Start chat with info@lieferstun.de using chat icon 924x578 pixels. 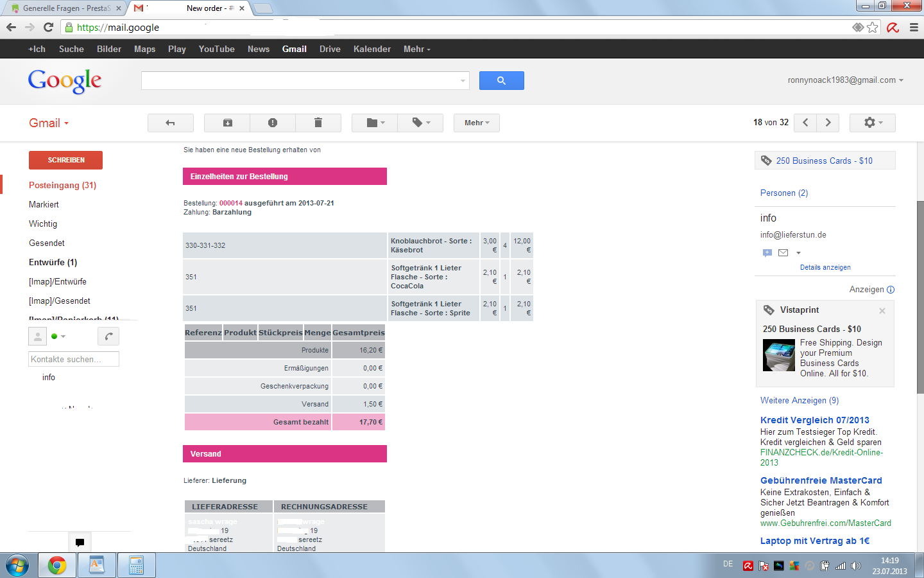click(767, 253)
